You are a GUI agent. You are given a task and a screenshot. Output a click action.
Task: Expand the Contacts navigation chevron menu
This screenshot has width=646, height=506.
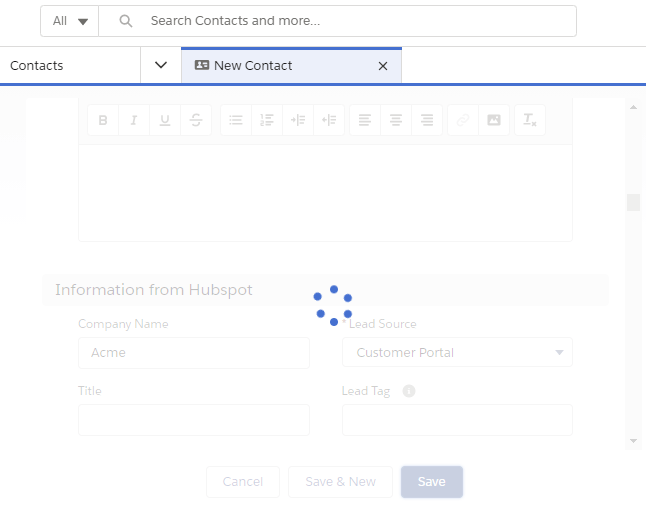(161, 65)
